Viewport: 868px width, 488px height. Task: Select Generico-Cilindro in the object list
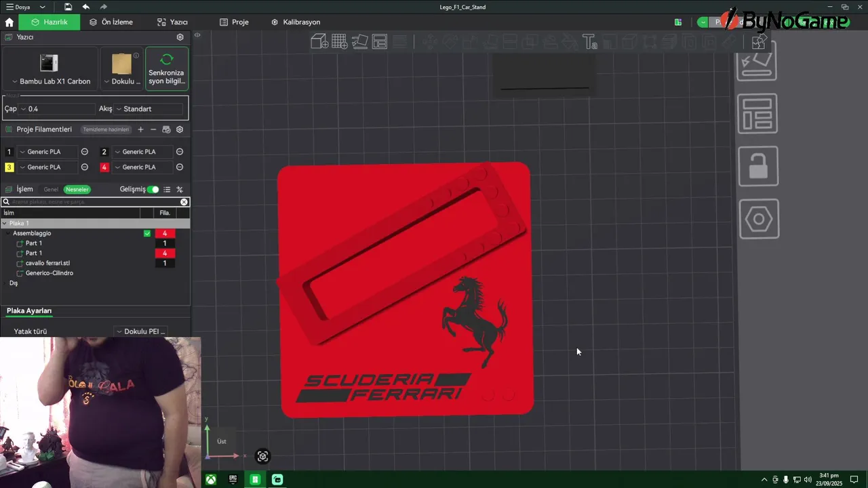50,273
